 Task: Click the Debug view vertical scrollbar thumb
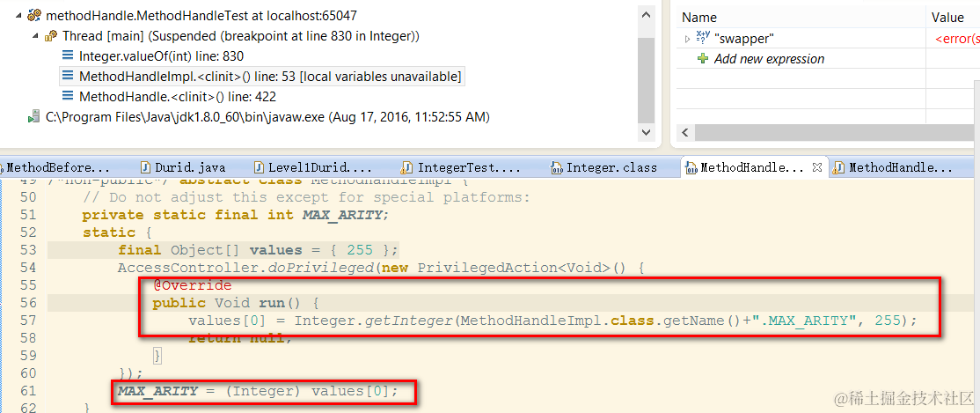[646, 79]
